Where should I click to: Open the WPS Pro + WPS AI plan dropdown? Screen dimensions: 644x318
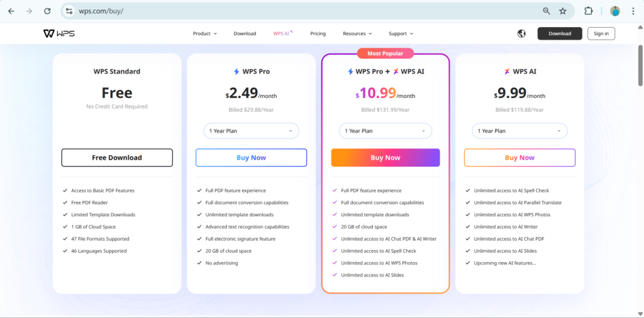[386, 131]
